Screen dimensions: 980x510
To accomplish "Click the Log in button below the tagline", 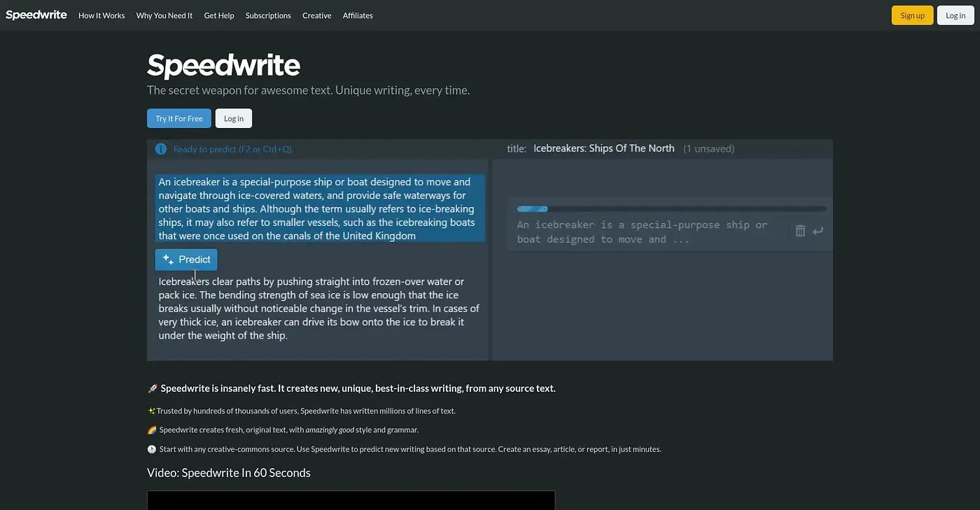I will 234,118.
